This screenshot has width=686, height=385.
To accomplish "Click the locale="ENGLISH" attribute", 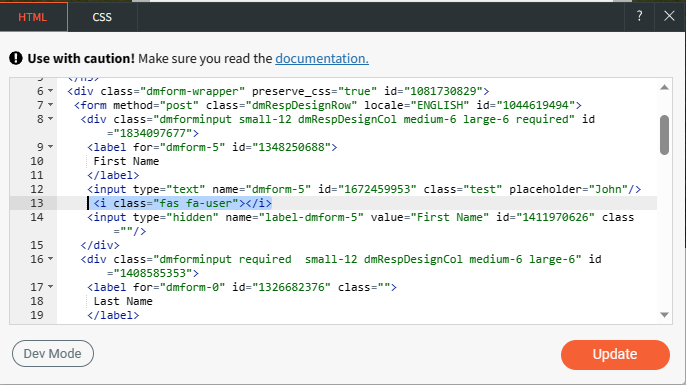I will [416, 105].
